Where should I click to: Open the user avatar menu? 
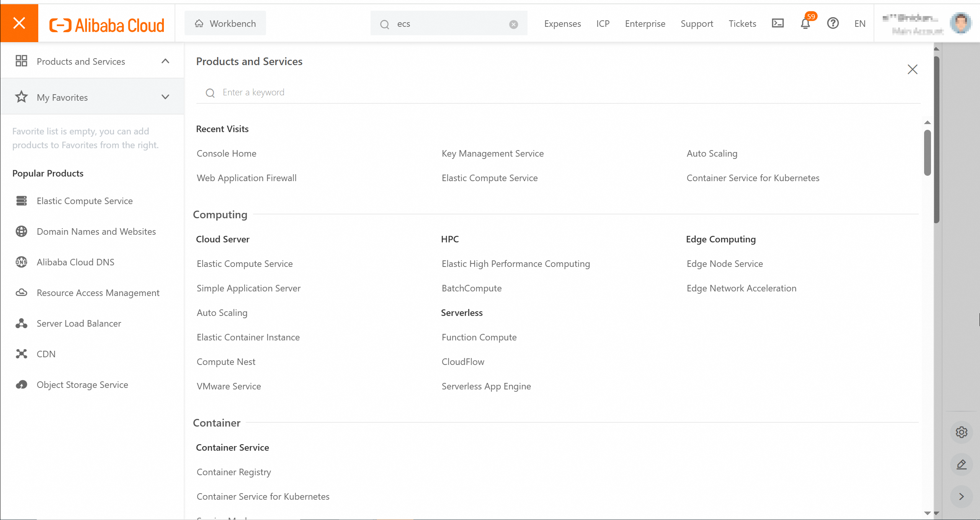(x=961, y=23)
